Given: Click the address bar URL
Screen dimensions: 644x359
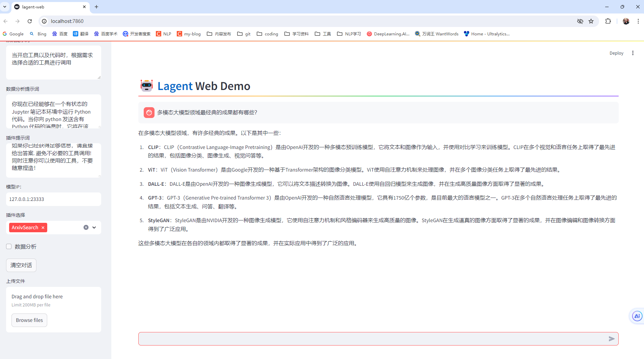Looking at the screenshot, I should tap(67, 21).
